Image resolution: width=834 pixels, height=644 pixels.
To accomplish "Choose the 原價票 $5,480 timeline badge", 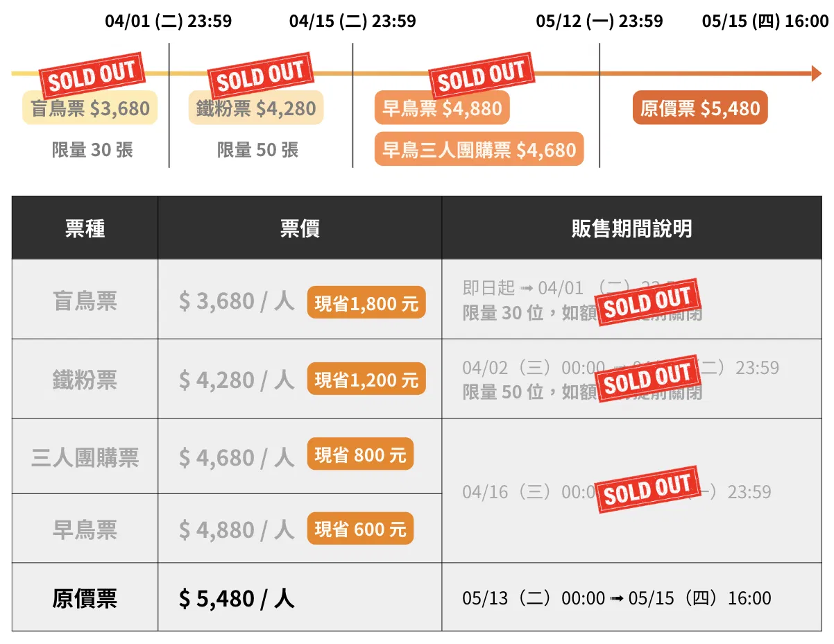I will coord(700,108).
